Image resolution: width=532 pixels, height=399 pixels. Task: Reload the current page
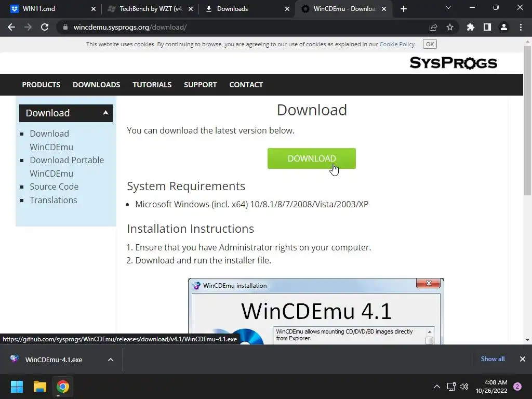click(x=45, y=27)
